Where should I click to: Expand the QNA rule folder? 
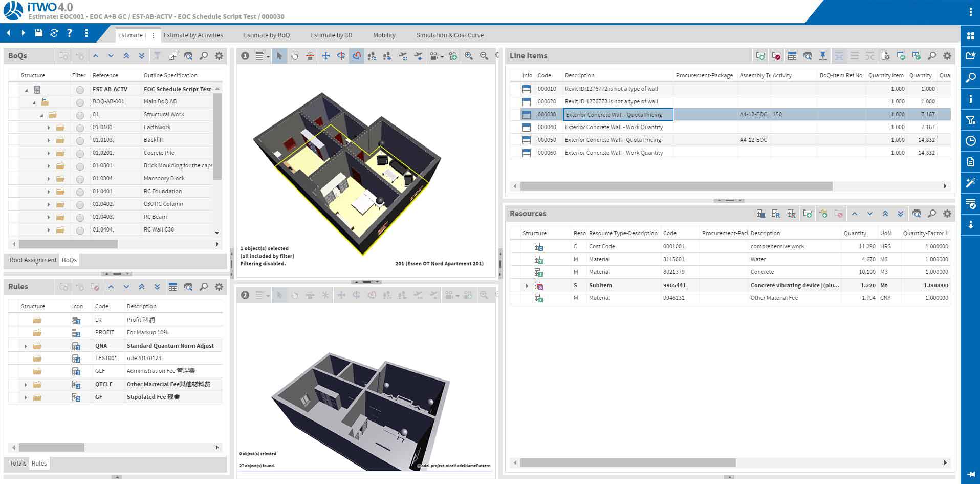pos(26,346)
